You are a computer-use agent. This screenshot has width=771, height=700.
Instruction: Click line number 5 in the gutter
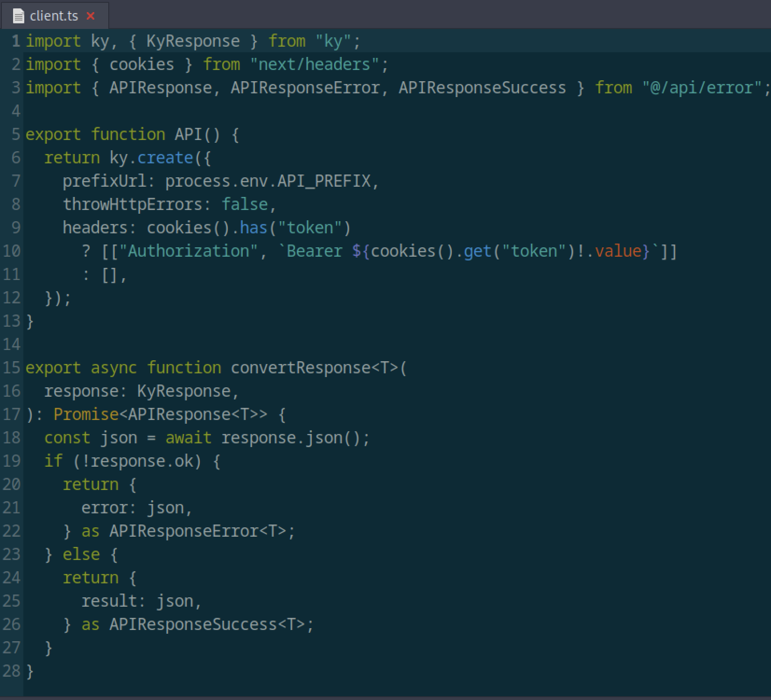coord(16,134)
